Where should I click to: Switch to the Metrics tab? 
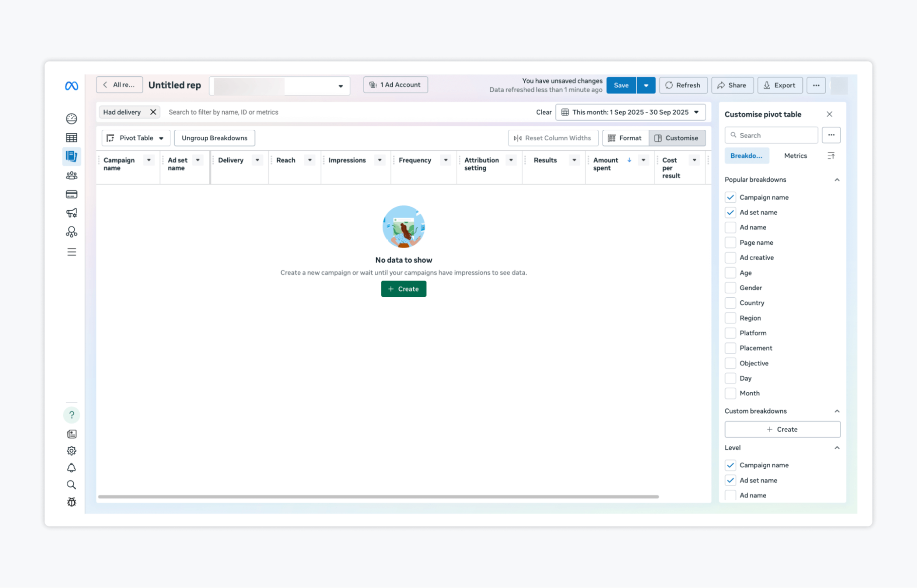(795, 156)
